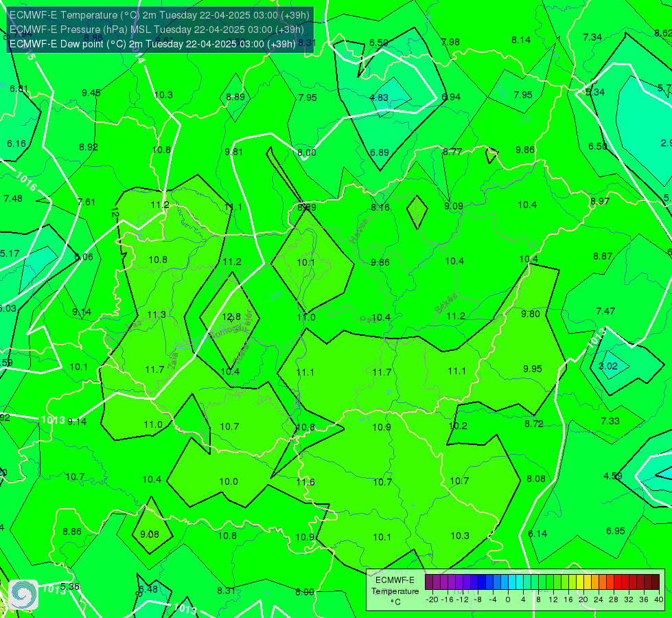Click the 8.08 temperature value

[535, 479]
